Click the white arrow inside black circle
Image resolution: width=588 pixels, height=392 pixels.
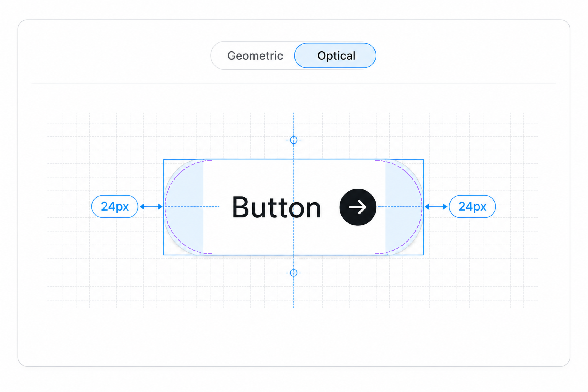click(358, 207)
